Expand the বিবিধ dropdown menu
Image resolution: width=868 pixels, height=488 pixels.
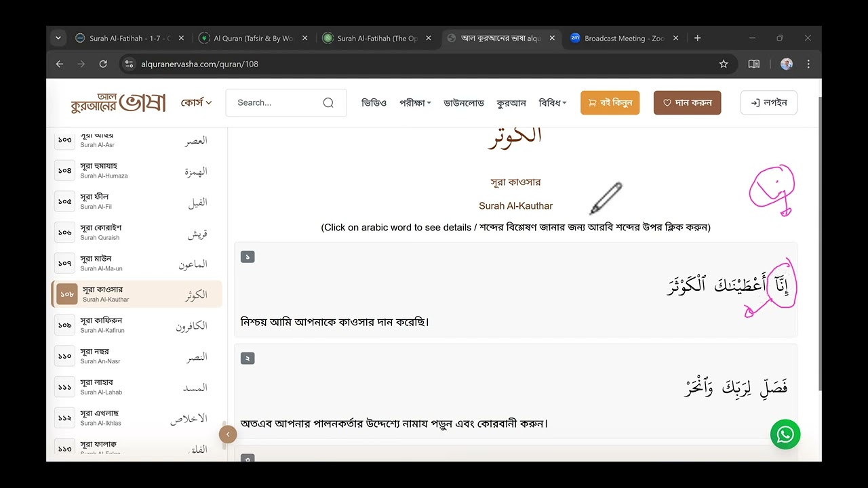click(x=553, y=102)
